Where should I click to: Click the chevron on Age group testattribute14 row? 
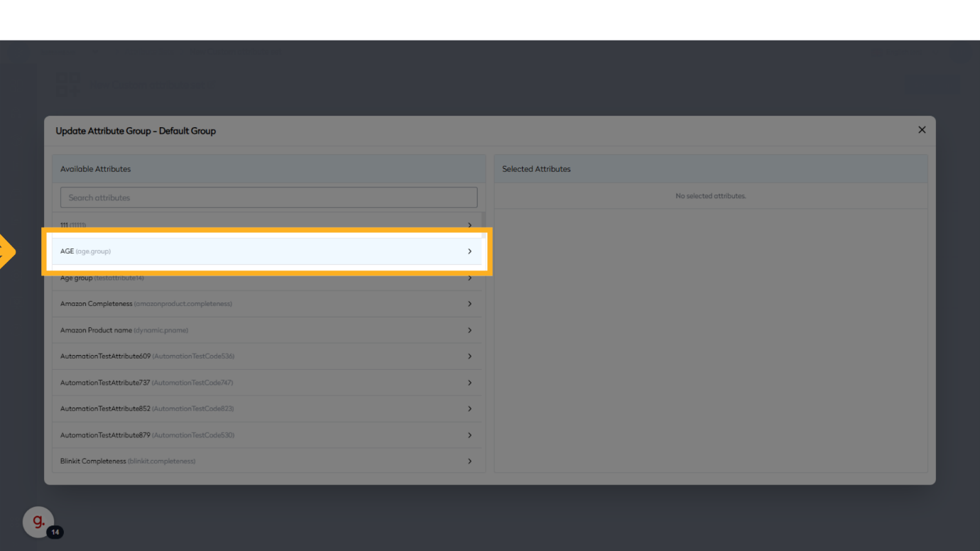(x=469, y=278)
